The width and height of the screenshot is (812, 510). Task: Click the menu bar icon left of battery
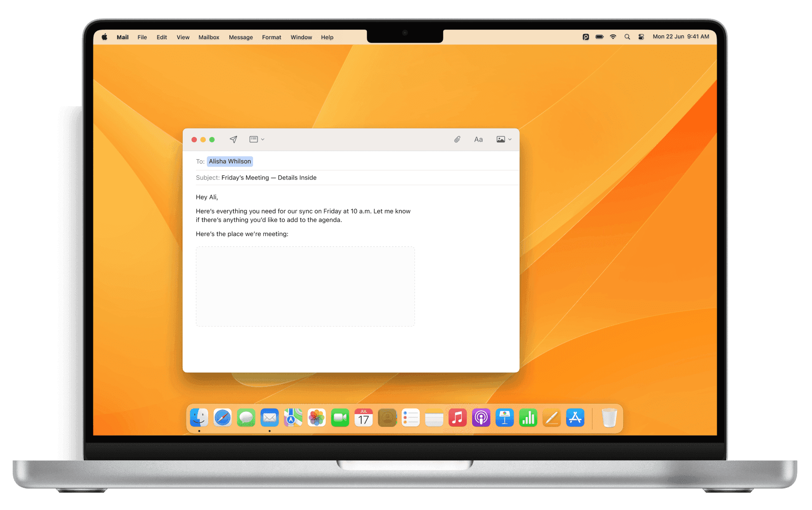[x=586, y=37]
